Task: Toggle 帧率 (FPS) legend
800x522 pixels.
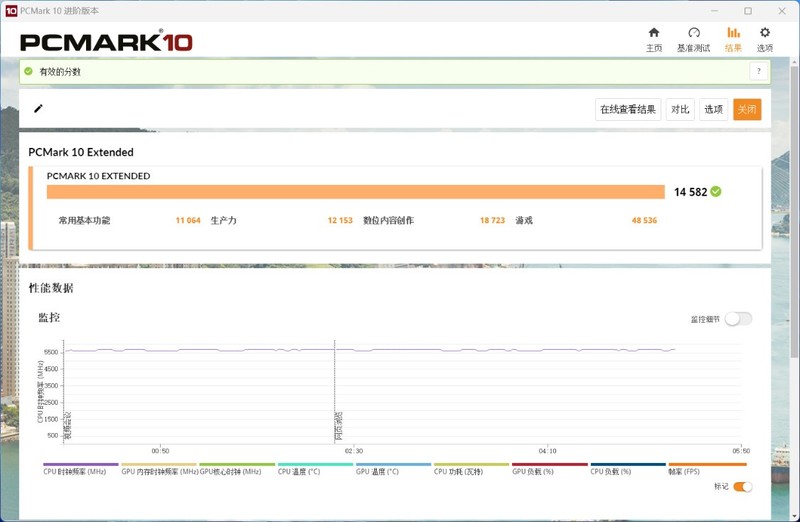Action: (707, 468)
